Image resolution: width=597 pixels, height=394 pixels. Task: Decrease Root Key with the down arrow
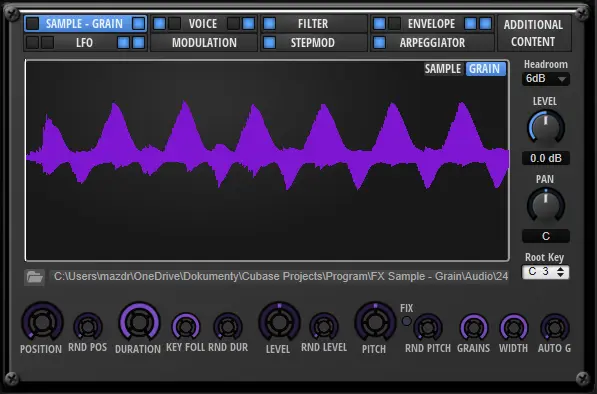[560, 274]
